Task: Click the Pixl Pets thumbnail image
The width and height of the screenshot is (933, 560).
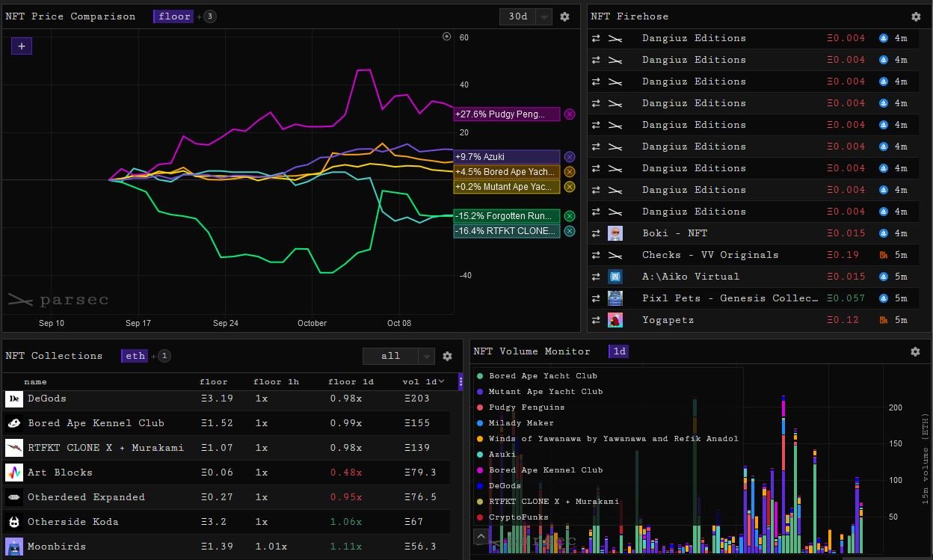Action: coord(615,298)
